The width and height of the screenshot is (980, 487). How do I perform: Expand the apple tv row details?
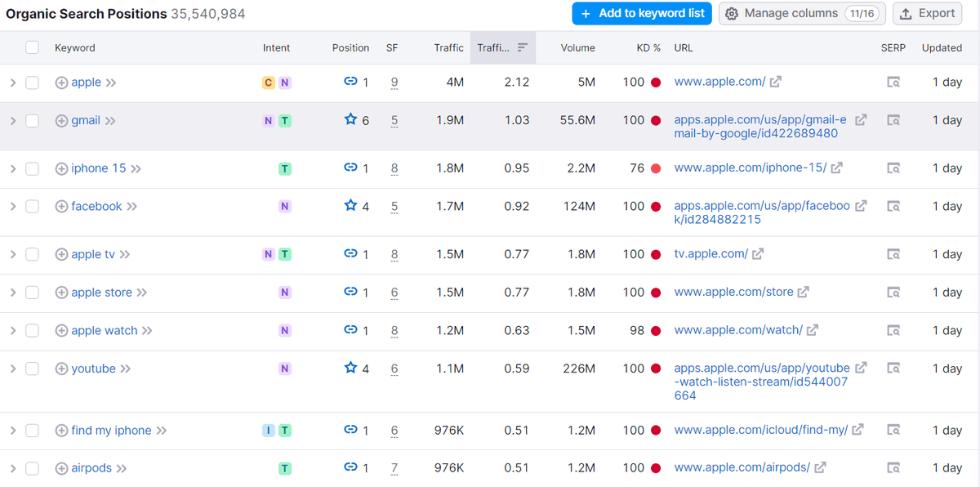click(12, 255)
